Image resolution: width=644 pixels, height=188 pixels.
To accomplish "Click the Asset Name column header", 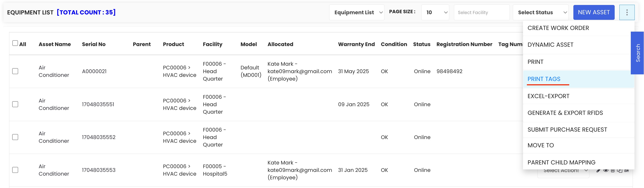I will point(55,44).
